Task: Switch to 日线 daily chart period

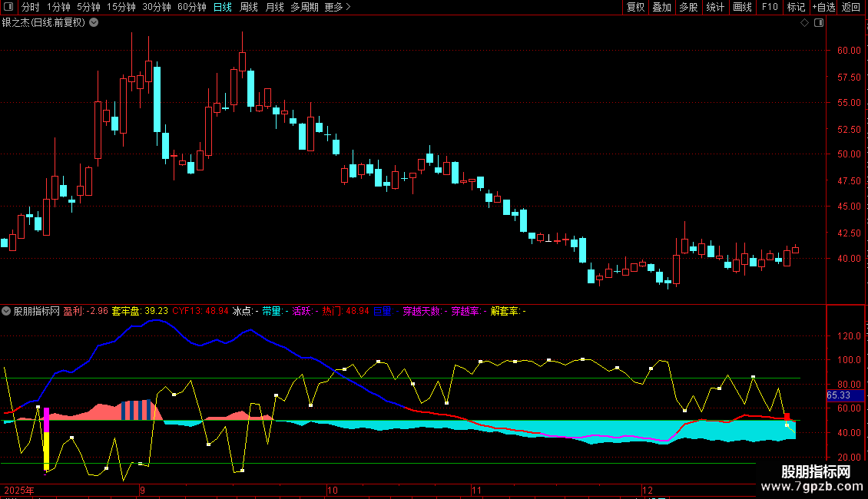Action: tap(223, 7)
